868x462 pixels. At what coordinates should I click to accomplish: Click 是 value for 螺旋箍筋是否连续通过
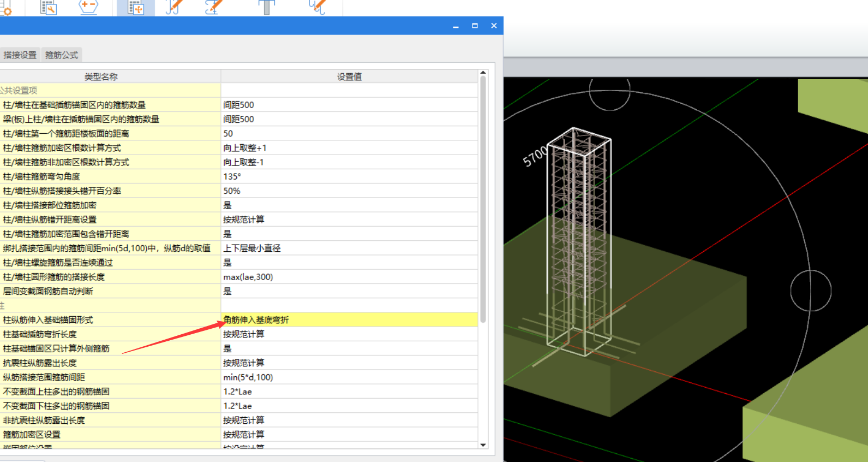pyautogui.click(x=349, y=263)
